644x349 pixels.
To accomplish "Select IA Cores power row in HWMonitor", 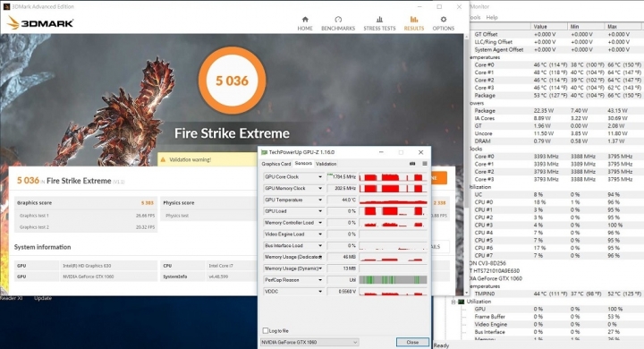I will coord(556,118).
